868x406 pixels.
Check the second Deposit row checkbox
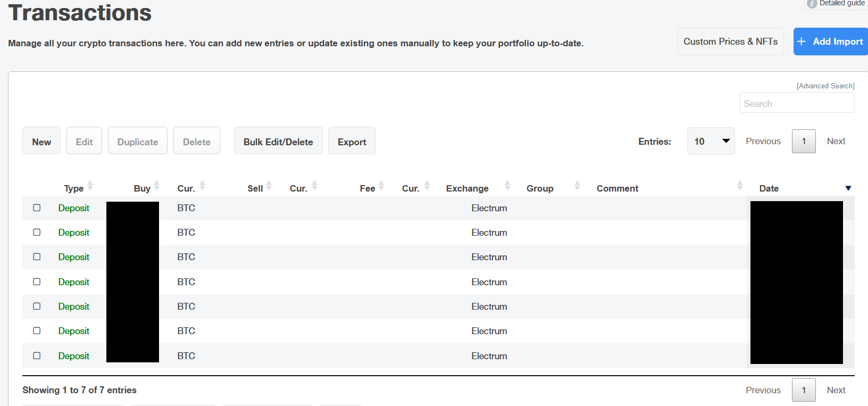[37, 232]
